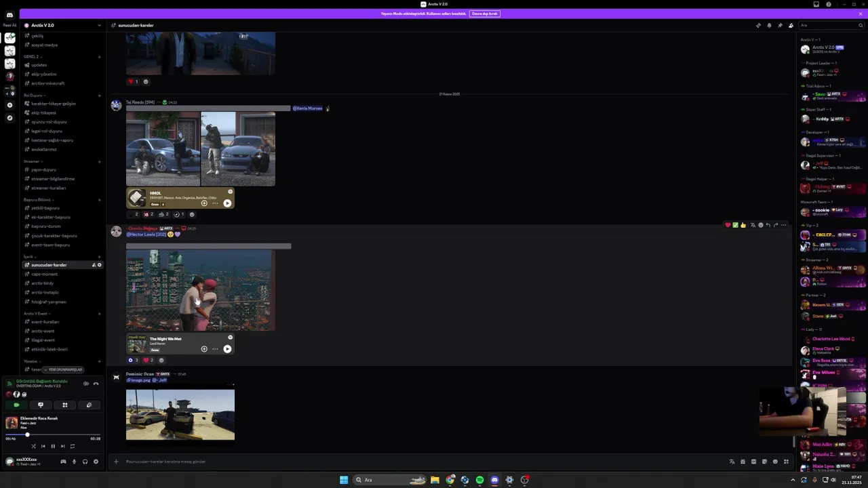This screenshot has width=868, height=488.
Task: Collapse the İçerik category
Action: (29, 257)
